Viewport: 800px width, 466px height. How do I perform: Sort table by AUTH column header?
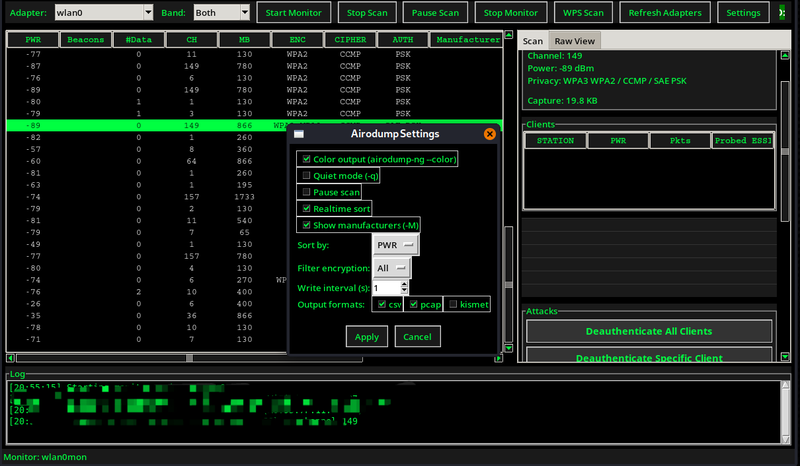pos(403,39)
